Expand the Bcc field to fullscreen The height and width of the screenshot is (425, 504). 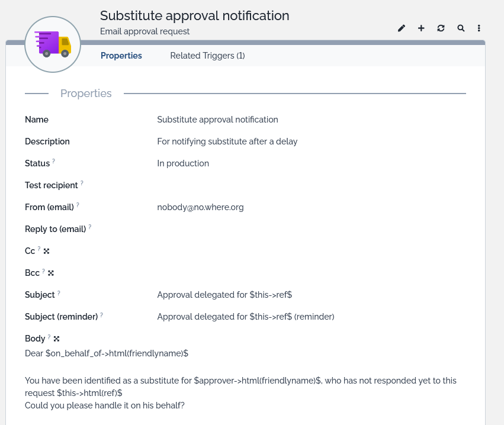coord(51,273)
